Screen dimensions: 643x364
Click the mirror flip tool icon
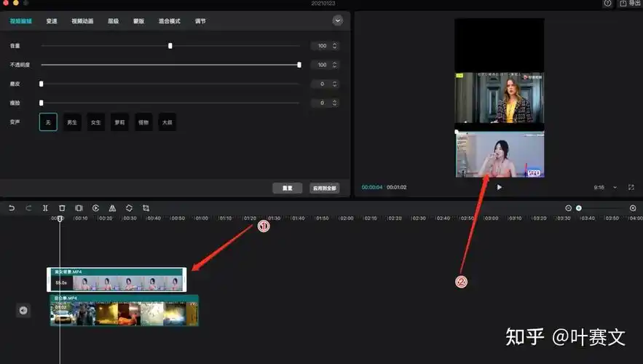[x=112, y=208]
